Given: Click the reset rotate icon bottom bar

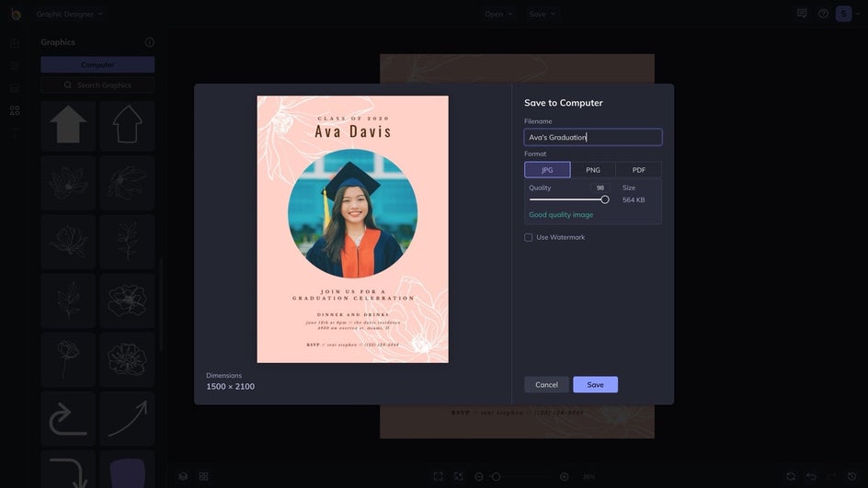Looking at the screenshot, I should pyautogui.click(x=791, y=476).
